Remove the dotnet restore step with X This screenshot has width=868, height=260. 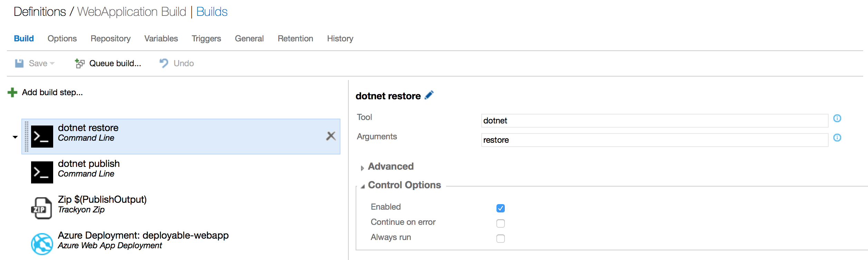[331, 136]
